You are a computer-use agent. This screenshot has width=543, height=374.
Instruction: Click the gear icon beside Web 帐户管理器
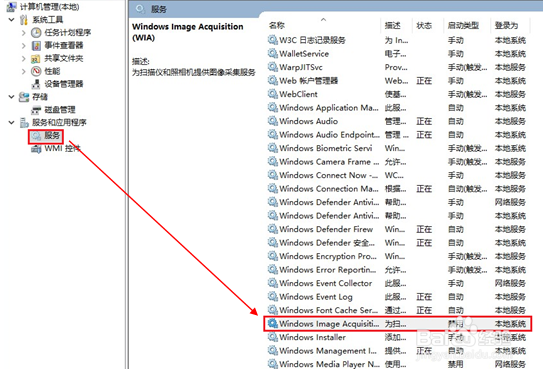[x=273, y=80]
